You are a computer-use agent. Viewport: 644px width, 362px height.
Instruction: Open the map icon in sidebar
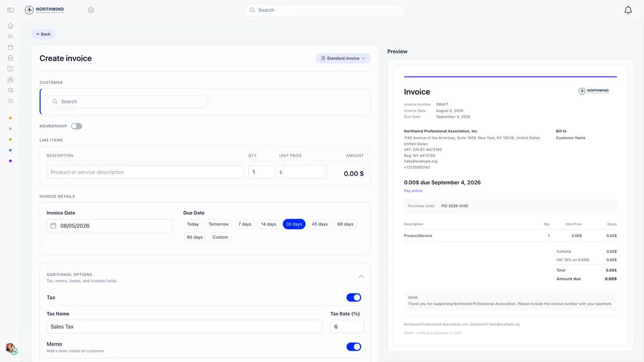(10, 90)
